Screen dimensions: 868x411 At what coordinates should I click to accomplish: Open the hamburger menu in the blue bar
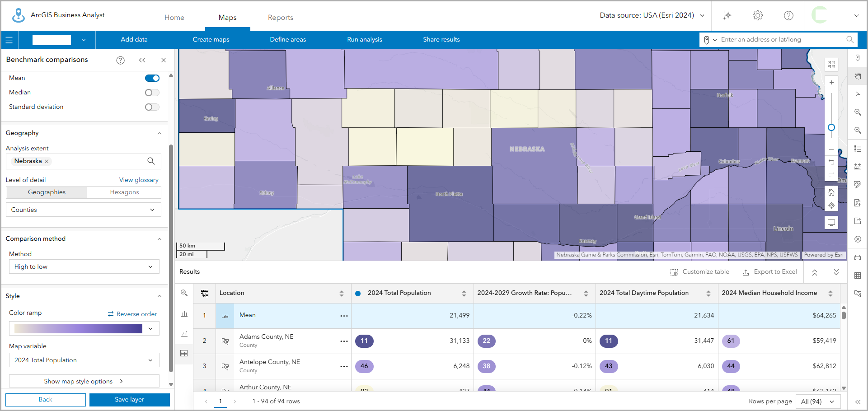point(9,40)
